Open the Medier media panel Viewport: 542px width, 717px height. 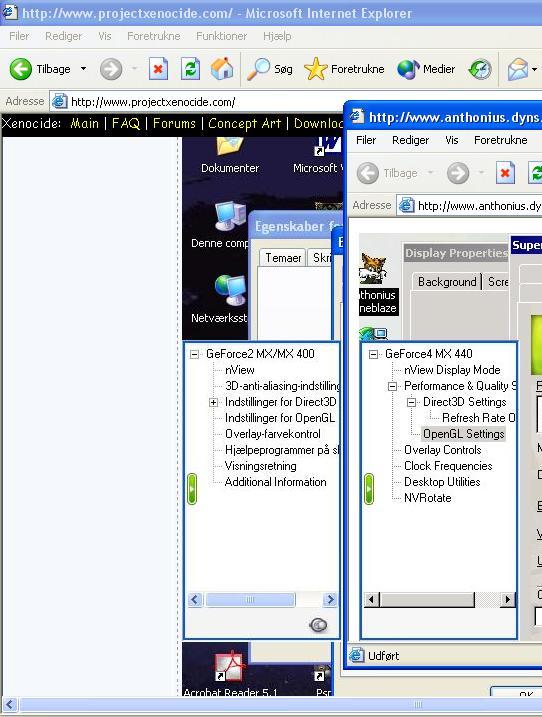tap(426, 69)
